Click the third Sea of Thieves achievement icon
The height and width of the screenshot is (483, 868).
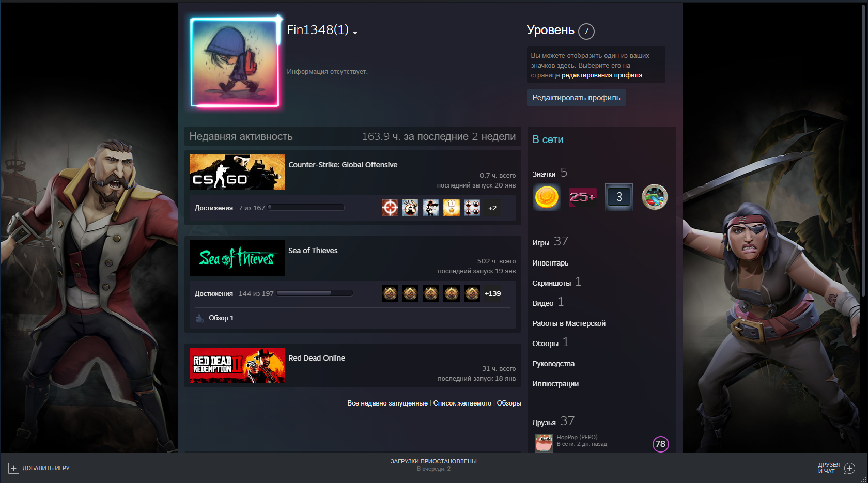(431, 293)
